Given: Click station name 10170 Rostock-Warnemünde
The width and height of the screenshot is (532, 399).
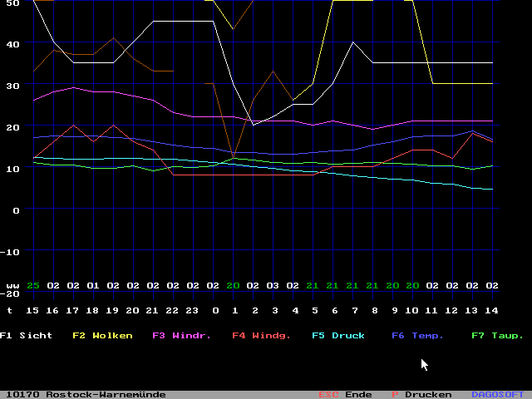Looking at the screenshot, I should coord(86,394).
